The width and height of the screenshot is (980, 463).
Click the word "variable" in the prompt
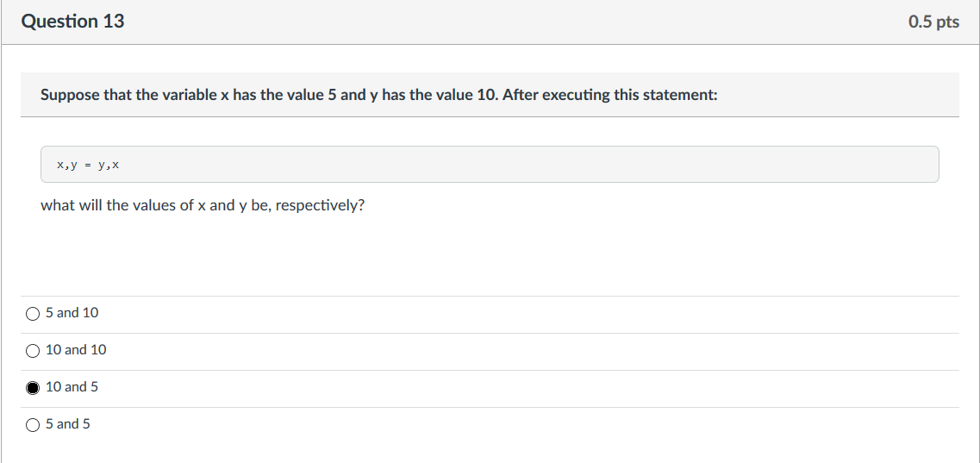188,95
